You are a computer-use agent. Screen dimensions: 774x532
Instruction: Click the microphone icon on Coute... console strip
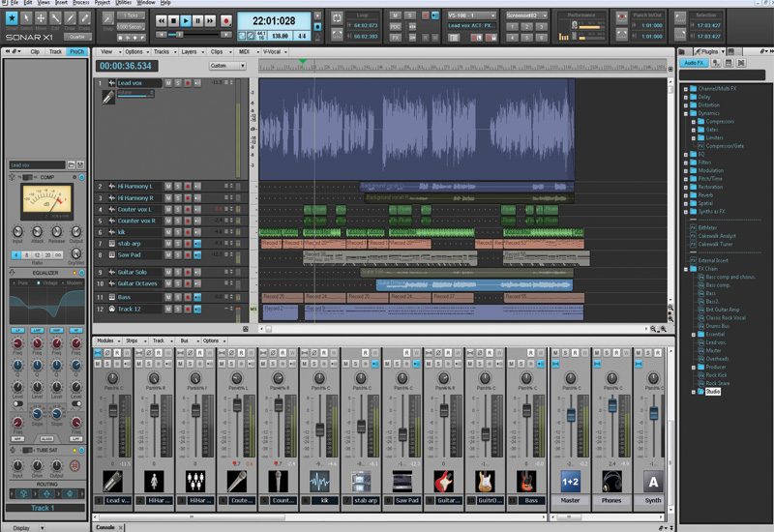pyautogui.click(x=237, y=481)
